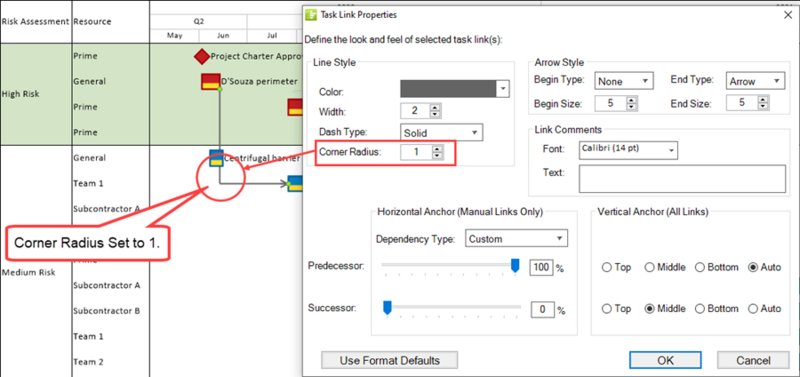
Task: Click the Predecessor slider handle
Action: click(x=515, y=266)
